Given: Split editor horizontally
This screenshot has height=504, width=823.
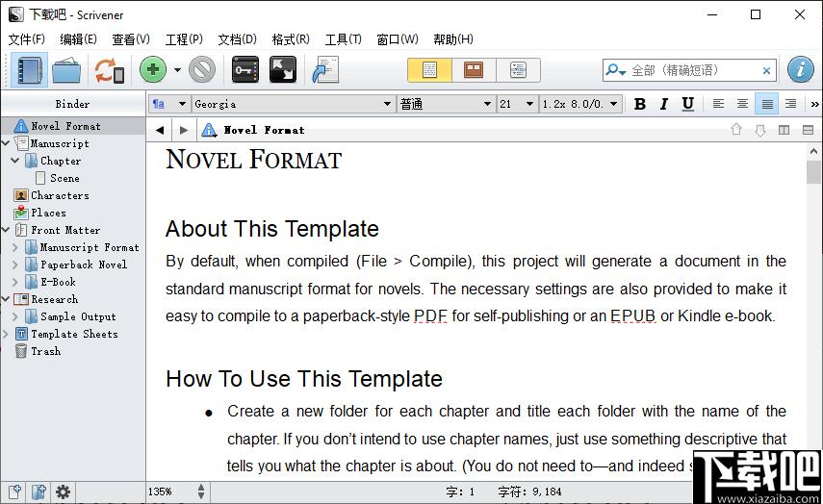Looking at the screenshot, I should [x=808, y=130].
